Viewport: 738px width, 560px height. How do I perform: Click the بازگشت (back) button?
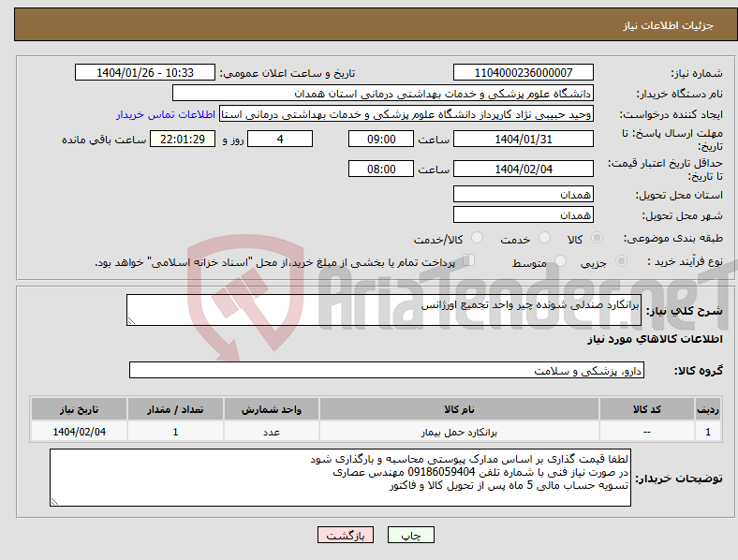tap(345, 536)
